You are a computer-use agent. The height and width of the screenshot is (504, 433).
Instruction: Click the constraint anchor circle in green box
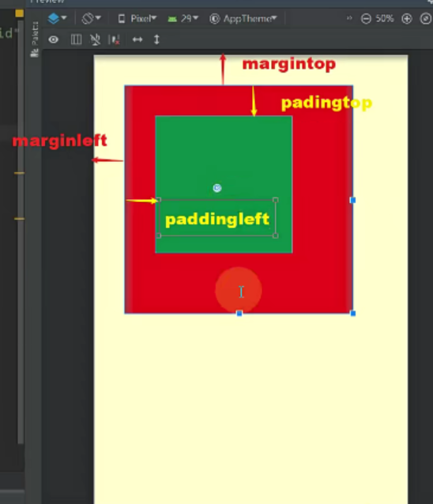[217, 188]
